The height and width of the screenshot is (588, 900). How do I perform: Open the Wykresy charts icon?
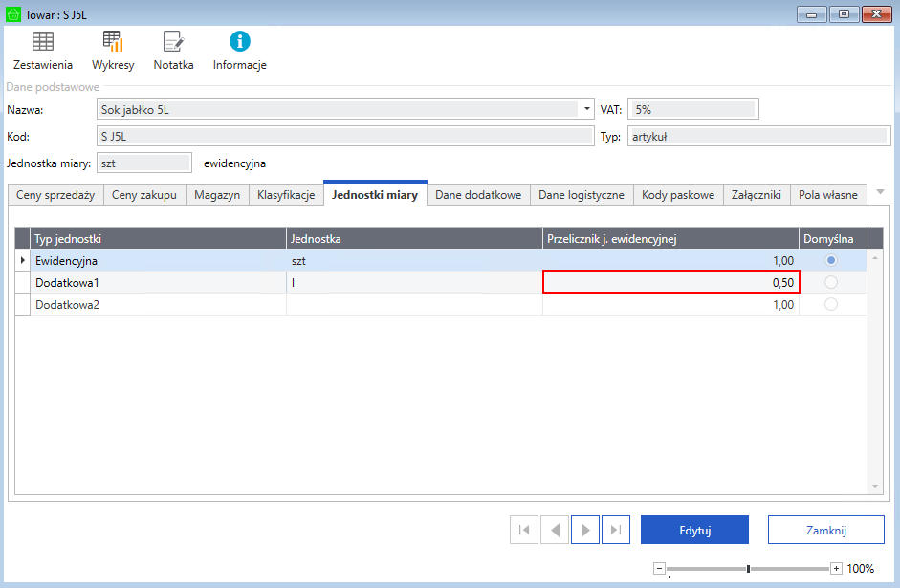pos(113,42)
